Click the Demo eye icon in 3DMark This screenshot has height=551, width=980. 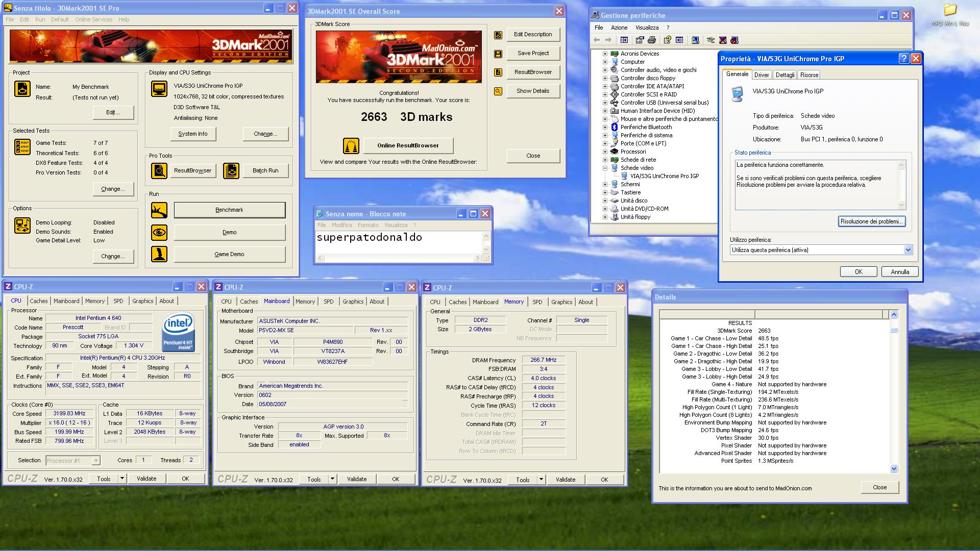click(x=159, y=233)
